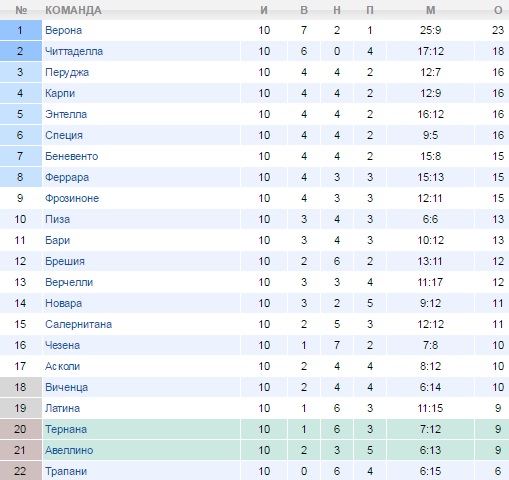Click the М goals column header
The height and width of the screenshot is (480, 509).
tap(431, 10)
